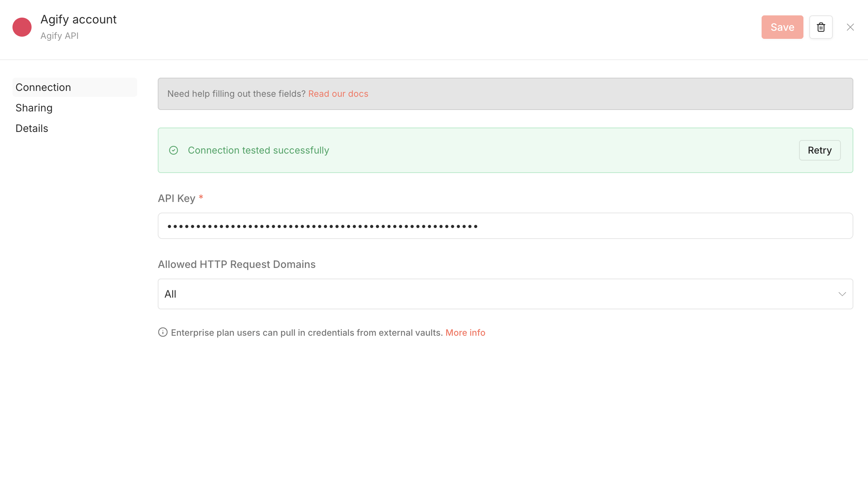The image size is (868, 497).
Task: Click the info circle icon near Enterprise note
Action: pyautogui.click(x=163, y=332)
